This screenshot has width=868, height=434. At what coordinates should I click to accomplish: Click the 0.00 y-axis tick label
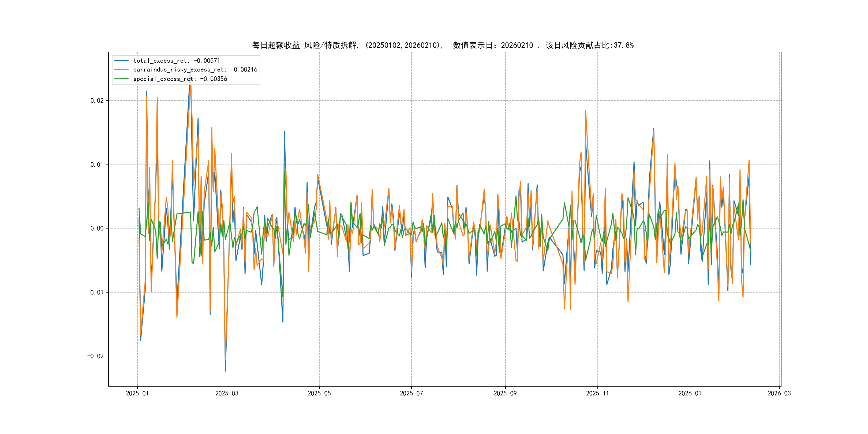tap(97, 229)
